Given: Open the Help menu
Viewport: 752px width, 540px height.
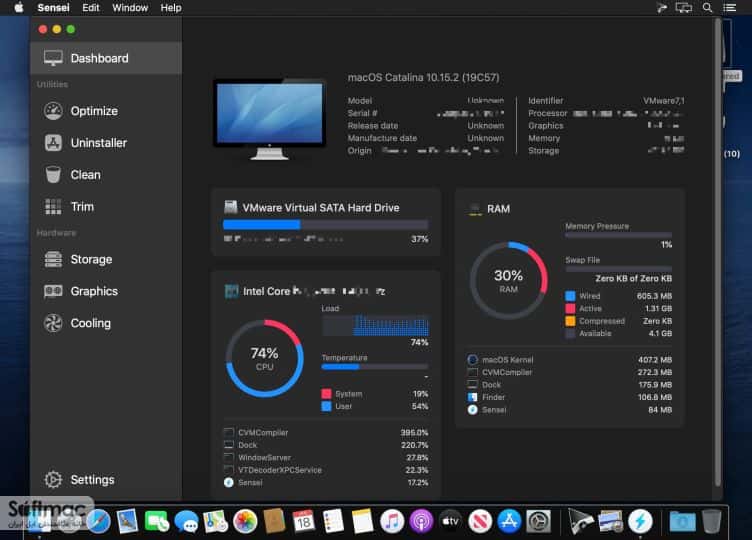Looking at the screenshot, I should pyautogui.click(x=171, y=8).
